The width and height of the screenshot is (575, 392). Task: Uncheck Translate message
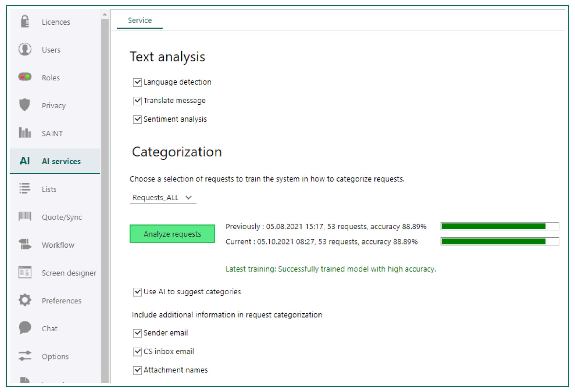pos(137,101)
